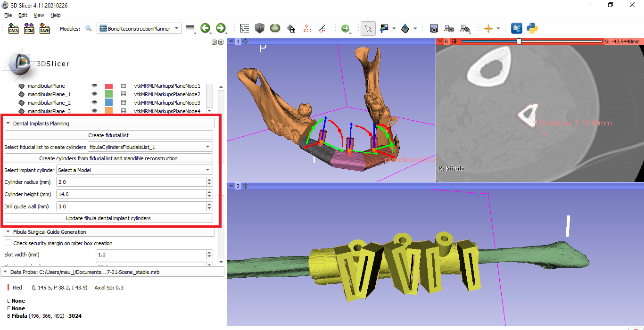The image size is (644, 330).
Task: Open the Help menu
Action: pos(55,15)
